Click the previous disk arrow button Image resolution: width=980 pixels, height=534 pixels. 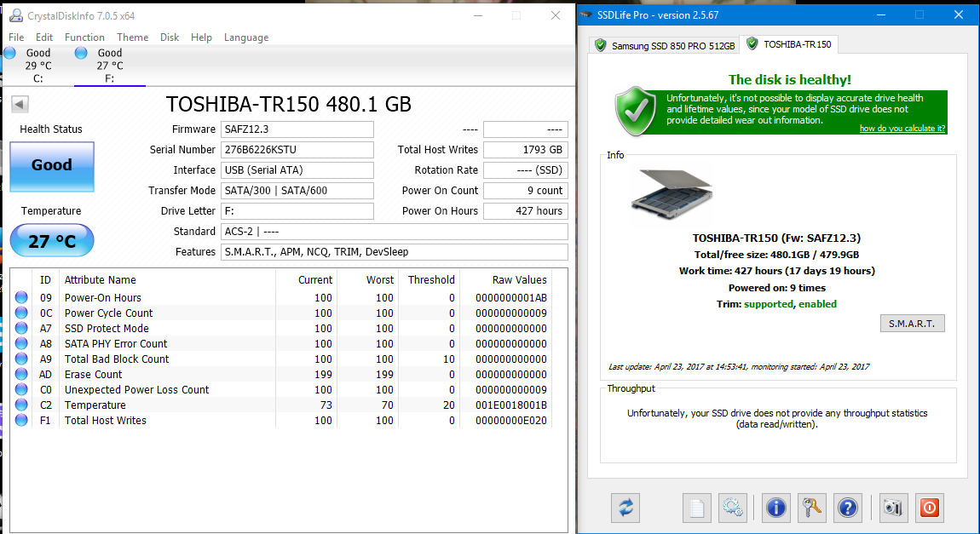coord(20,105)
